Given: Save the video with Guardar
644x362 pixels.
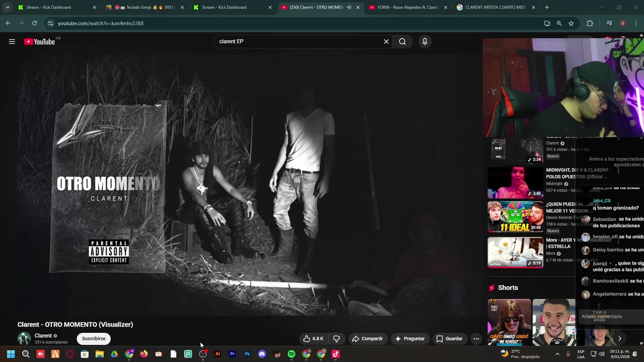Looking at the screenshot, I should click(449, 339).
